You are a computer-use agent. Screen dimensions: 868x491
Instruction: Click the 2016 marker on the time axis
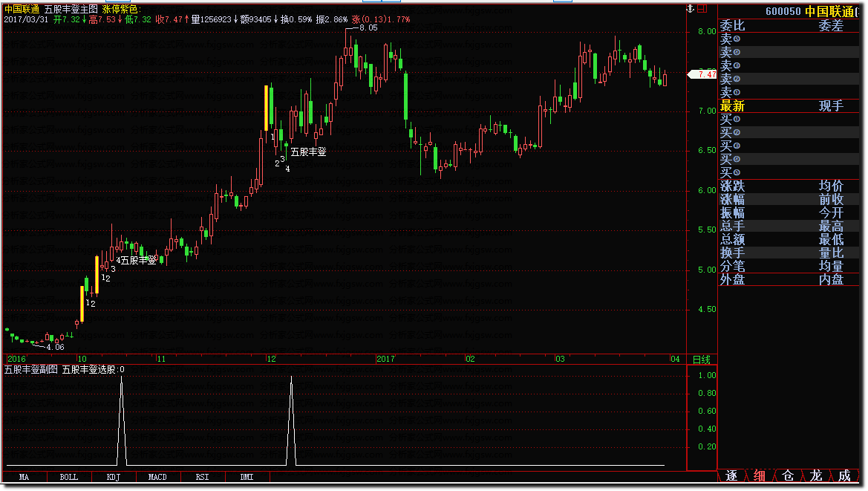(16, 360)
